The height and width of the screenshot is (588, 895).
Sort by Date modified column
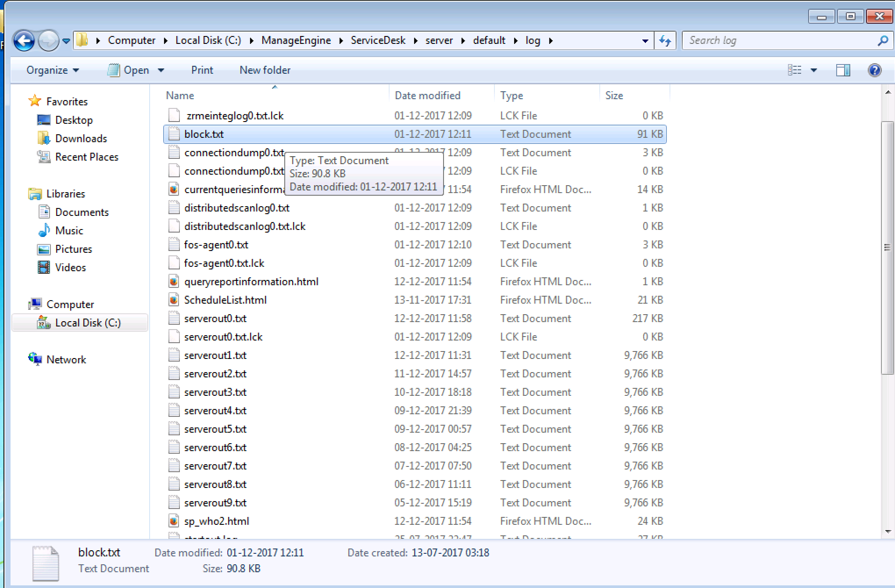click(428, 96)
